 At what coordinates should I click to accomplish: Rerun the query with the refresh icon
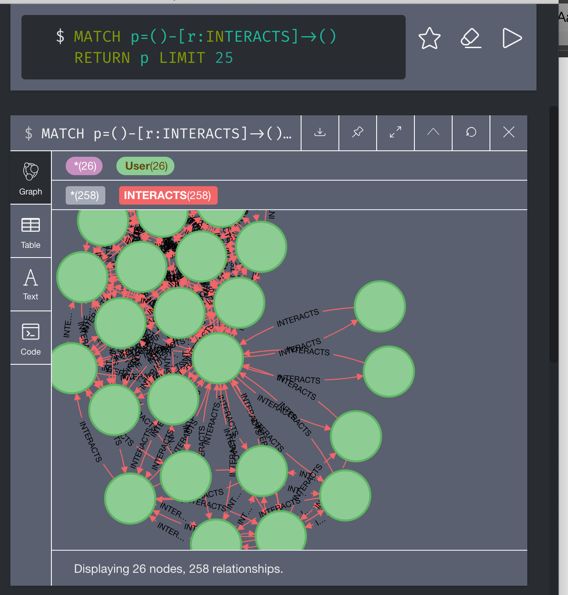click(x=471, y=132)
